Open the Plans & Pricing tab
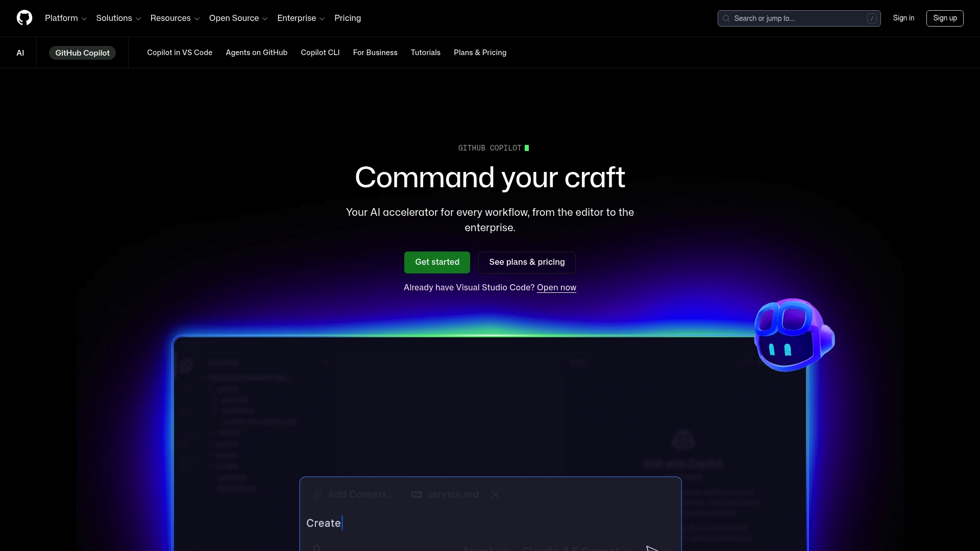The width and height of the screenshot is (980, 551). pyautogui.click(x=480, y=53)
